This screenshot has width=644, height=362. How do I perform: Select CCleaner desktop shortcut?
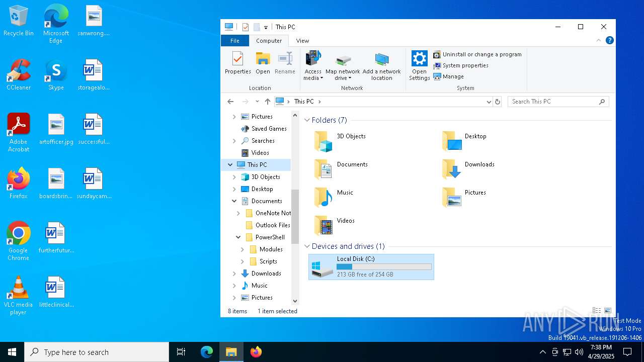(x=19, y=75)
